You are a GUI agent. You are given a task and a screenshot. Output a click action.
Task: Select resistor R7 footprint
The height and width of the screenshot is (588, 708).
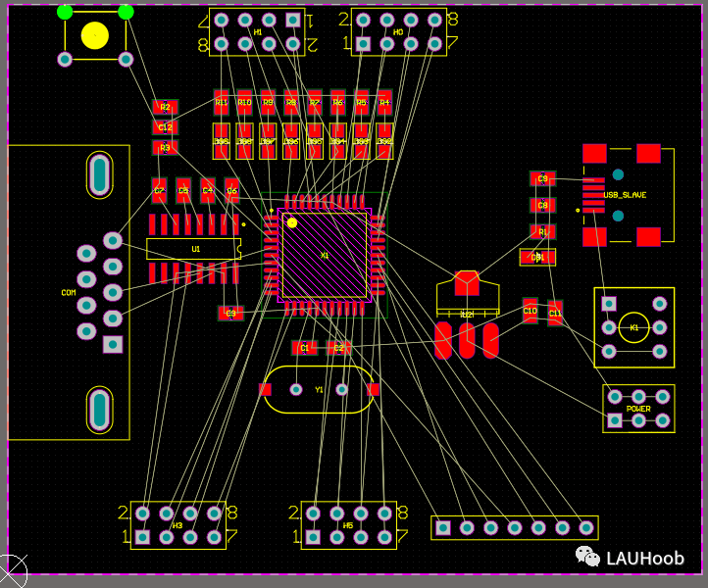pos(314,103)
